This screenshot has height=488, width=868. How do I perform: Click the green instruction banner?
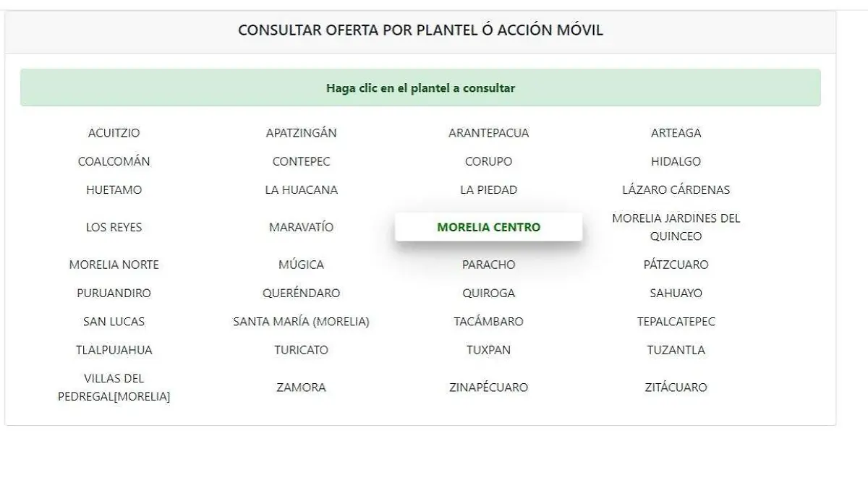click(421, 87)
